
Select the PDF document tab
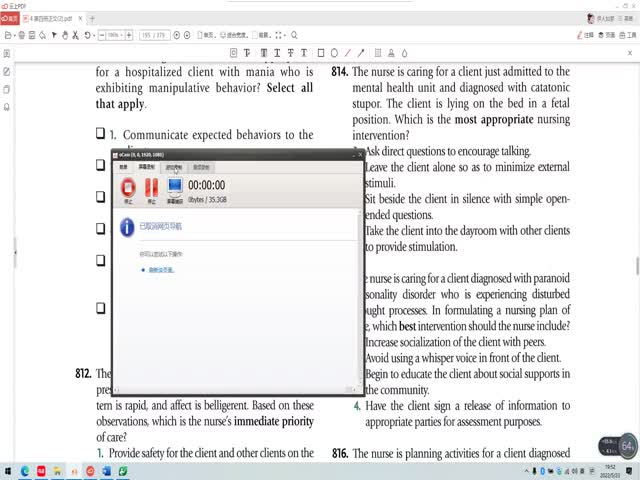click(50, 18)
